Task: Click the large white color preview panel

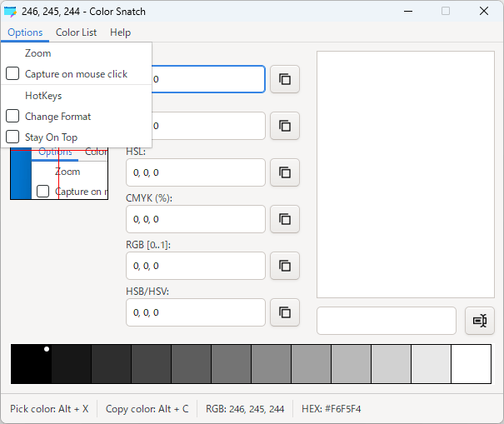Action: click(x=406, y=175)
